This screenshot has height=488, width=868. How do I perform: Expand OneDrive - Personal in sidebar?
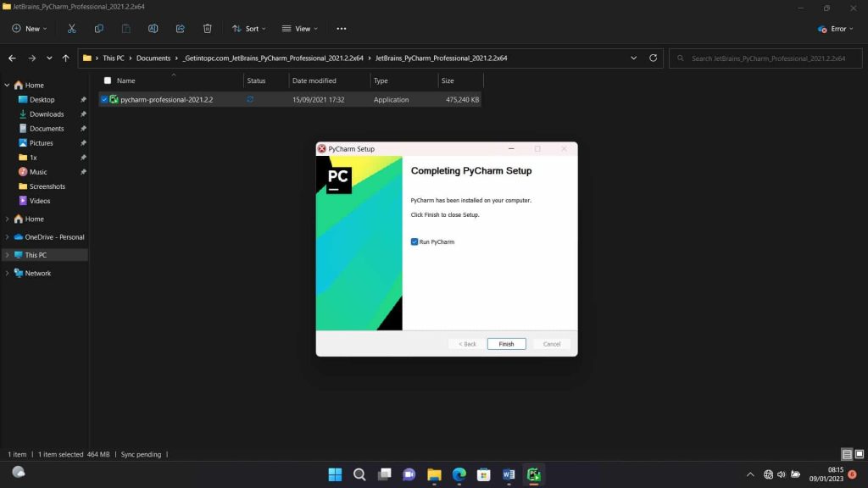pyautogui.click(x=6, y=237)
